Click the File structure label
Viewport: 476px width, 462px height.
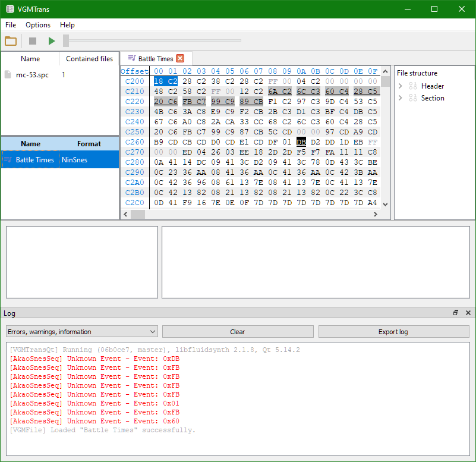[x=417, y=73]
